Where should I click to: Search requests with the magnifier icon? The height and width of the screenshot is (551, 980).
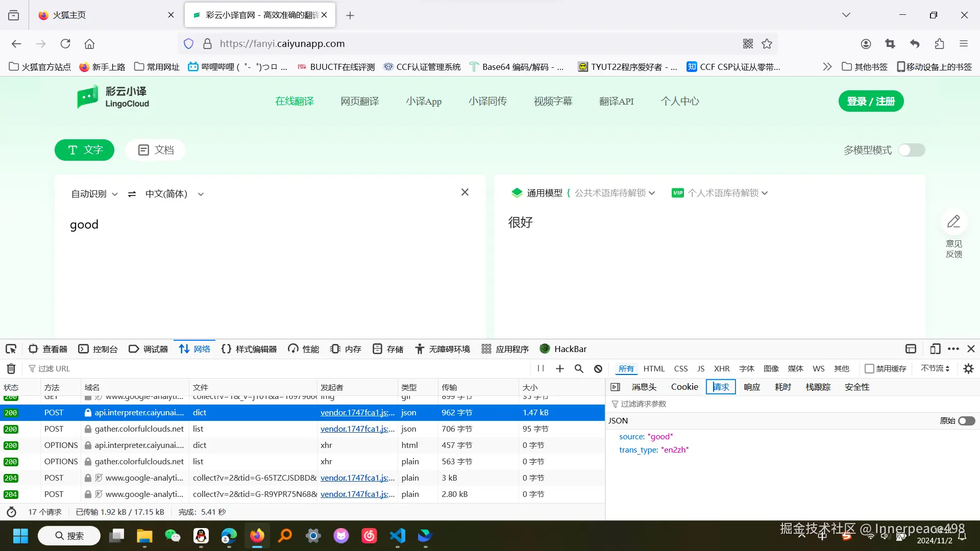pyautogui.click(x=578, y=368)
